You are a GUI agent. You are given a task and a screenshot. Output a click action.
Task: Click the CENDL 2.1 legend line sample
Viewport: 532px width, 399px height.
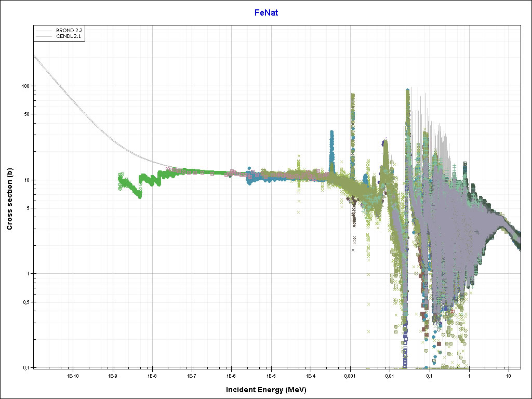click(44, 36)
